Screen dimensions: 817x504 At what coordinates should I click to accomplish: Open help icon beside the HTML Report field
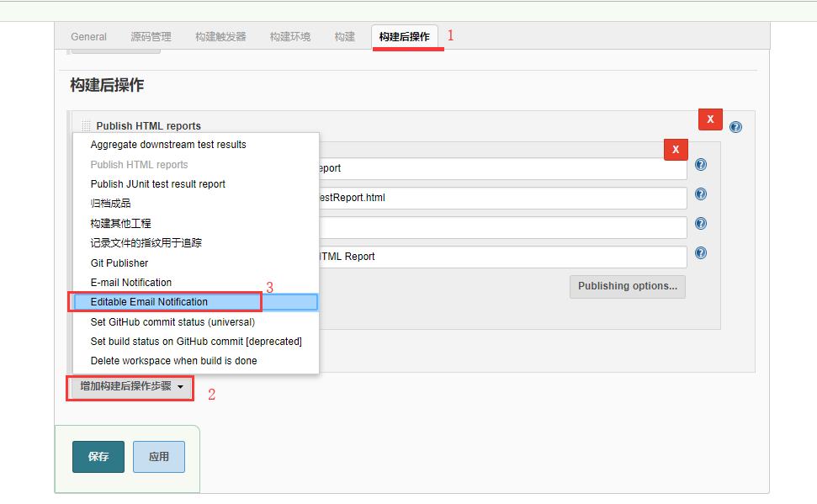pos(701,252)
